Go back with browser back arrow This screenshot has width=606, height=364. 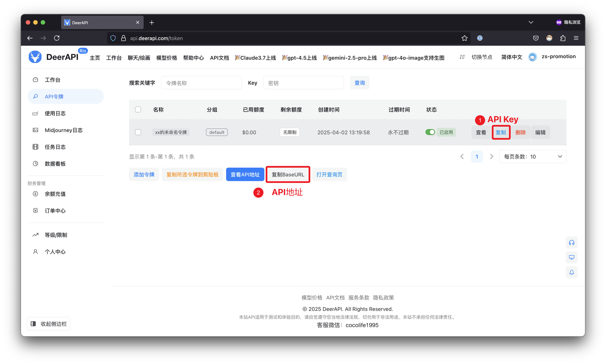pyautogui.click(x=30, y=38)
